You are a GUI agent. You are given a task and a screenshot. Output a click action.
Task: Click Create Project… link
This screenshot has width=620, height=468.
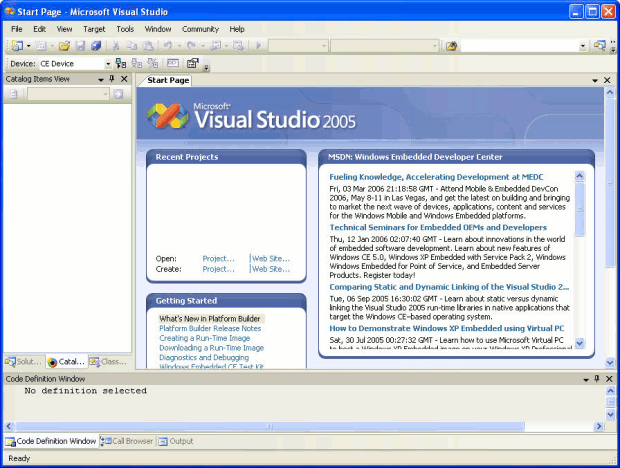218,269
